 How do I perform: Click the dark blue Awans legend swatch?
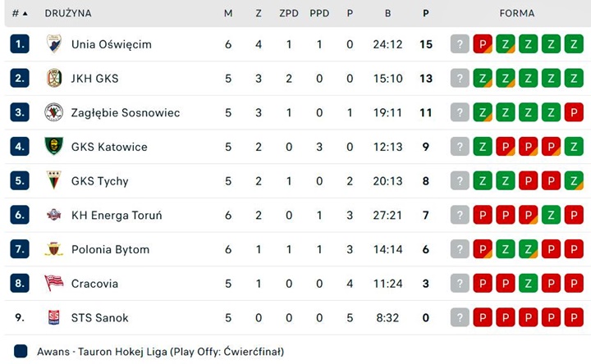[x=21, y=351]
